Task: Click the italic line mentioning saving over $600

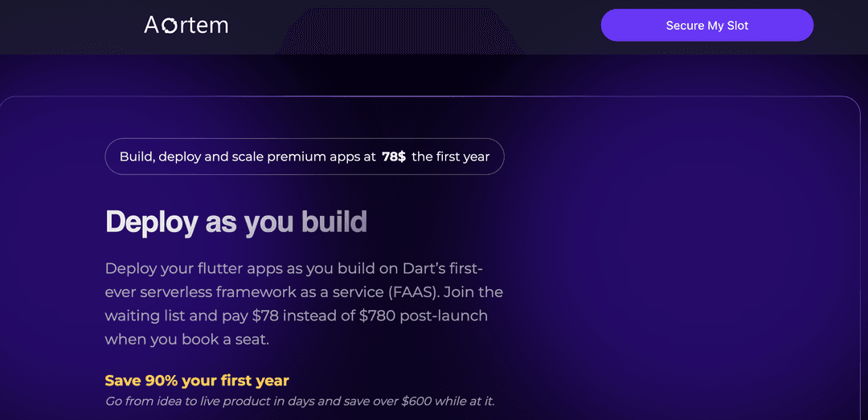Action: coord(300,402)
